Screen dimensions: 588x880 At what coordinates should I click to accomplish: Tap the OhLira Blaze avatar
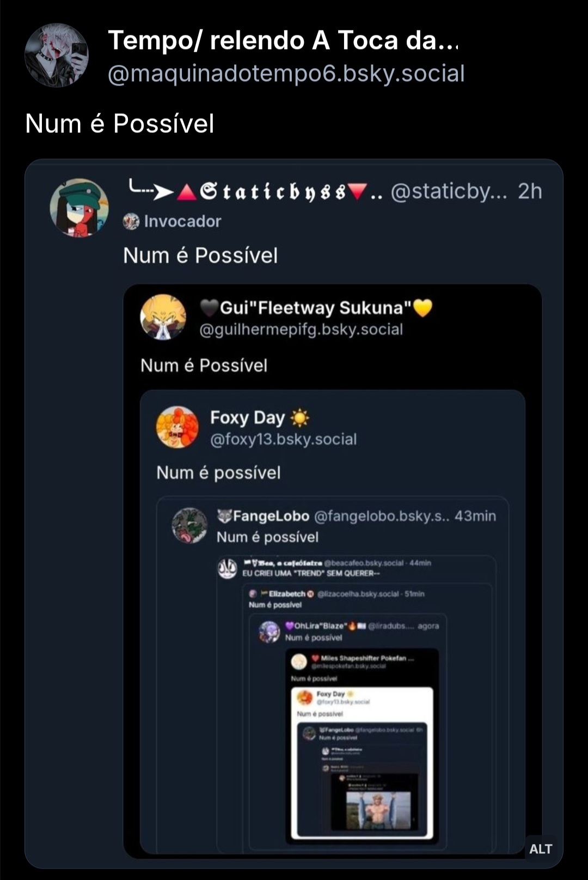269,632
